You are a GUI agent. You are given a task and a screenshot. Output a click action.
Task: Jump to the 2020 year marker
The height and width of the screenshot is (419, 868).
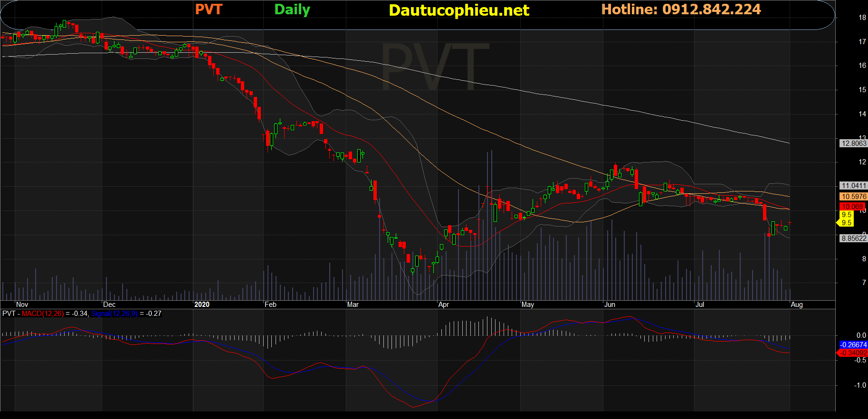point(202,305)
